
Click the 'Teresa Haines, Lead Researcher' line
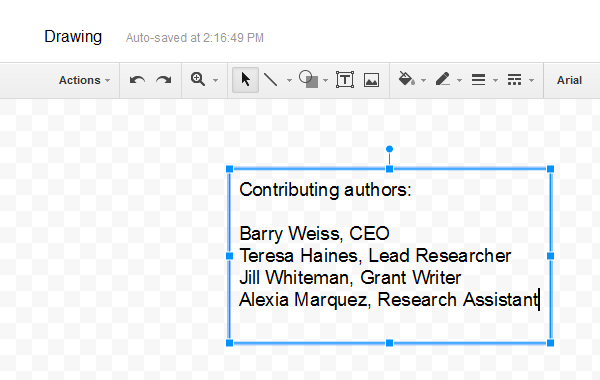tap(375, 256)
